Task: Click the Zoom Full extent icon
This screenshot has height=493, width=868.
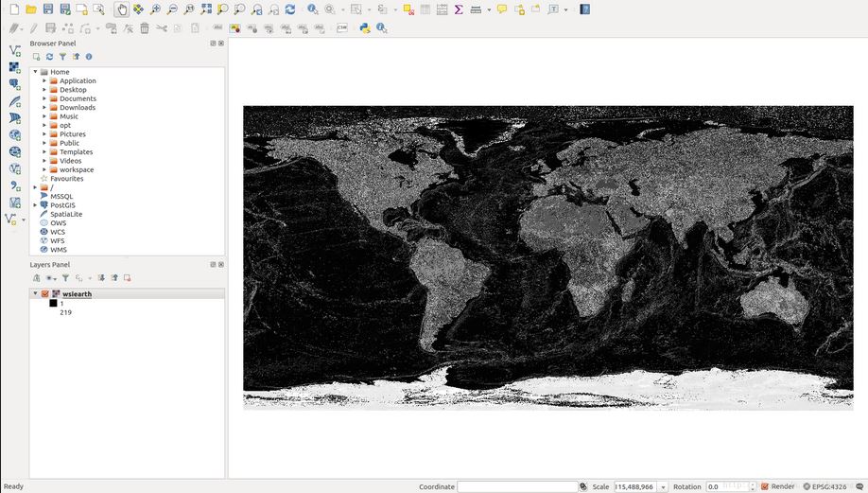Action: pyautogui.click(x=206, y=9)
